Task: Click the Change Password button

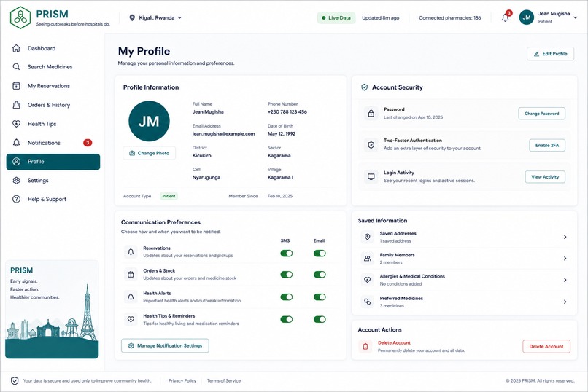Action: (x=541, y=114)
